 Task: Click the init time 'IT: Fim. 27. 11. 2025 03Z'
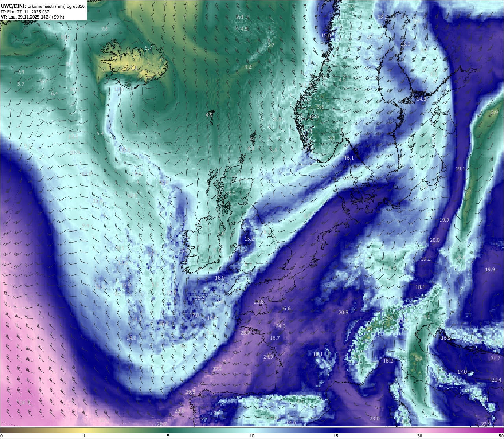coord(25,12)
